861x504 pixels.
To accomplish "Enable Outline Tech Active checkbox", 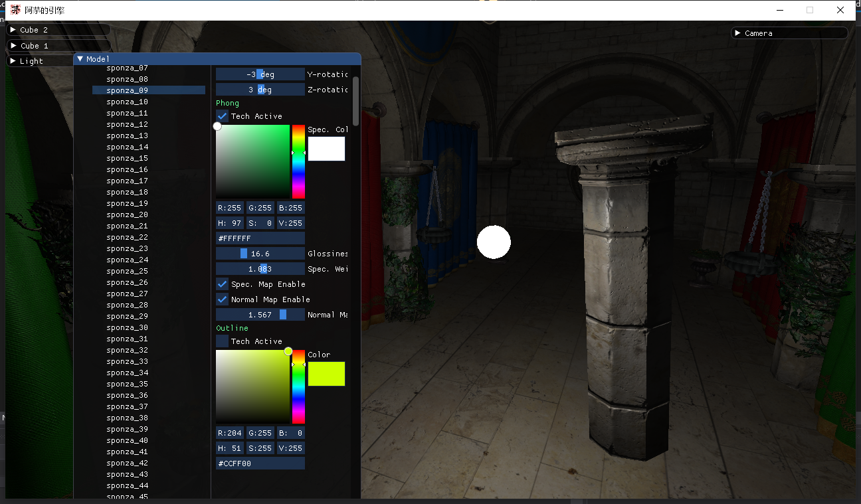I will (223, 341).
